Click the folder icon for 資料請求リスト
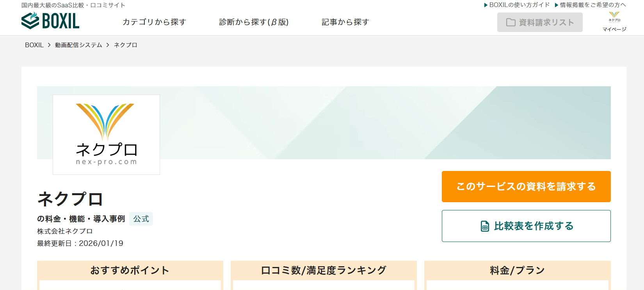Viewport: 644px width, 290px height. 511,23
